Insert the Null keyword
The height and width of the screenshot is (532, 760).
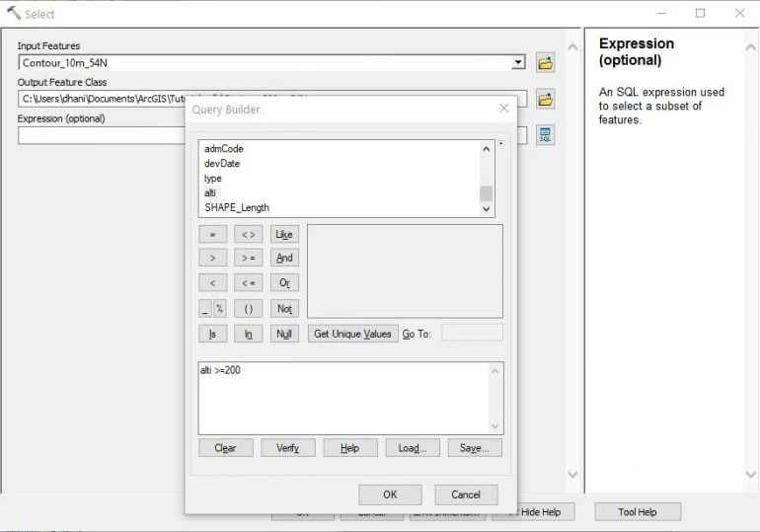(x=284, y=334)
